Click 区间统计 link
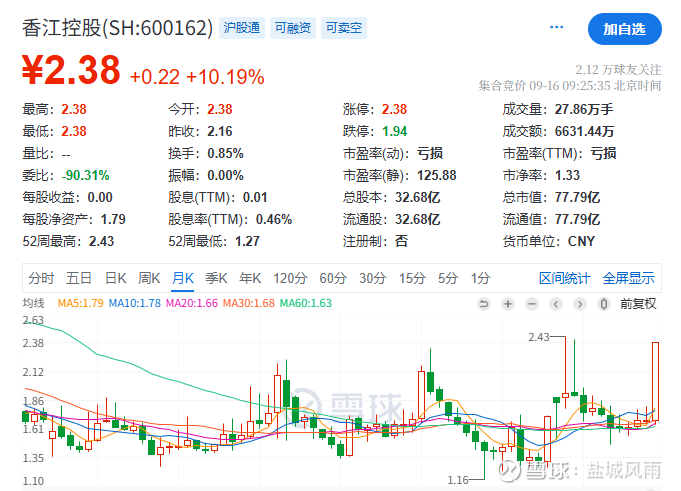Image resolution: width=681 pixels, height=491 pixels. click(x=564, y=278)
